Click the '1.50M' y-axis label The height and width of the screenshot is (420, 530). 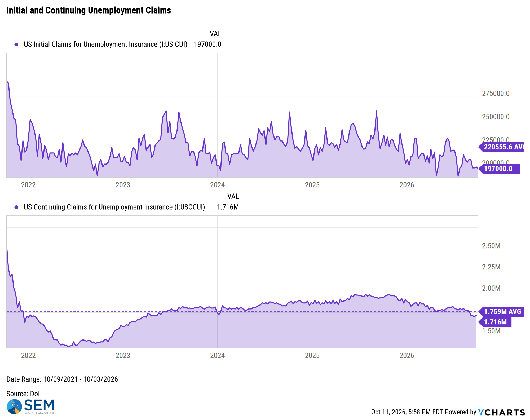click(x=491, y=331)
